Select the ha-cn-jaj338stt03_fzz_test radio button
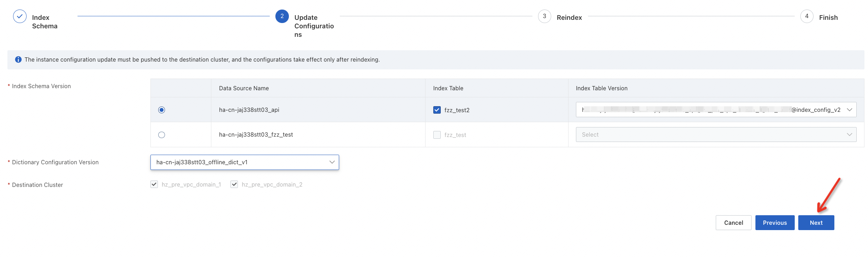Image resolution: width=868 pixels, height=257 pixels. pos(162,135)
